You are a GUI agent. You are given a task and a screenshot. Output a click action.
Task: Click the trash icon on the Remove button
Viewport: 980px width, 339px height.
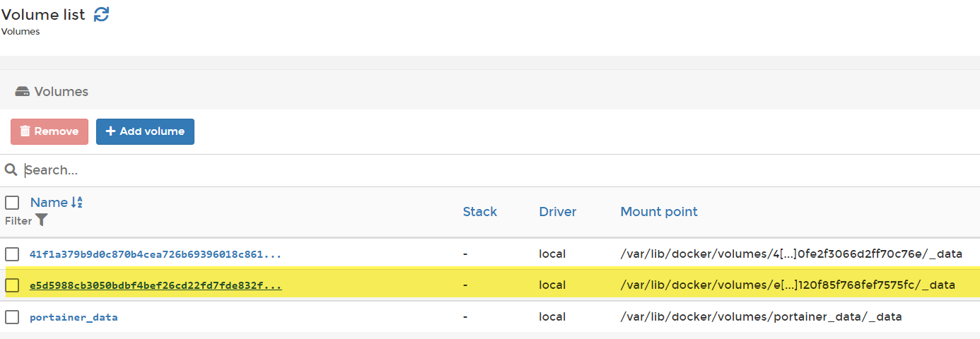tap(25, 131)
